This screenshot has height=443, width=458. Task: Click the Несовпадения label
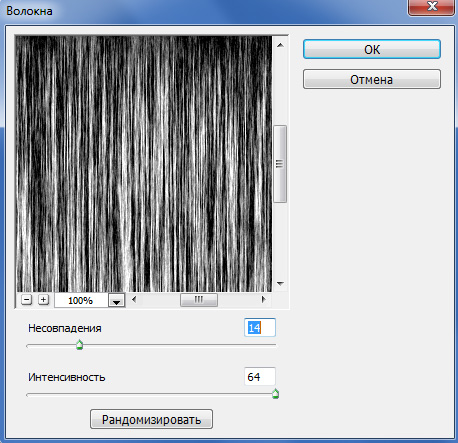tap(65, 328)
